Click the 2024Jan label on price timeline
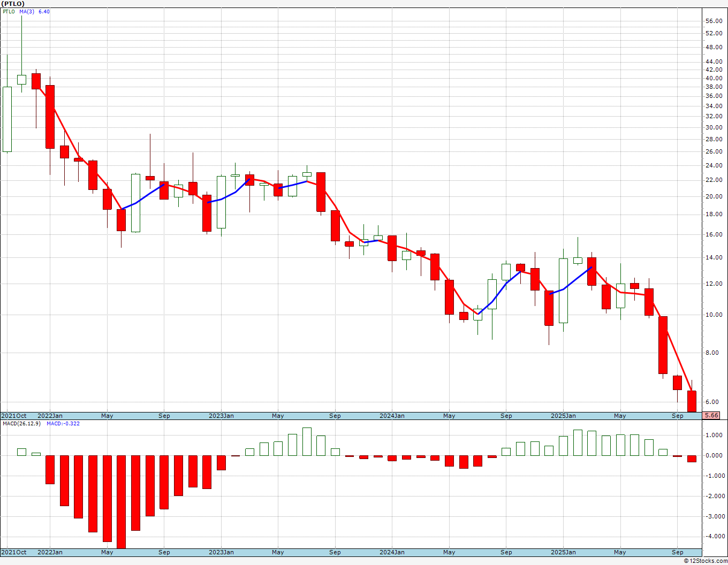This screenshot has height=565, width=728. pyautogui.click(x=392, y=416)
